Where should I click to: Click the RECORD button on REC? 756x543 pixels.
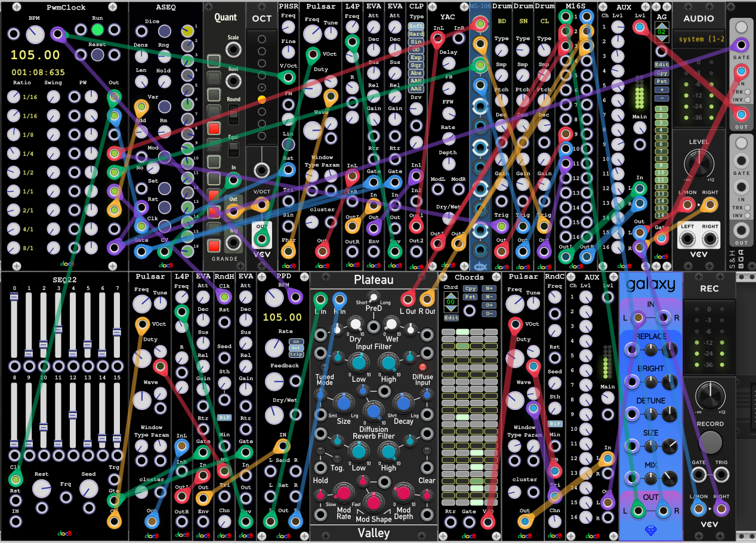(710, 443)
